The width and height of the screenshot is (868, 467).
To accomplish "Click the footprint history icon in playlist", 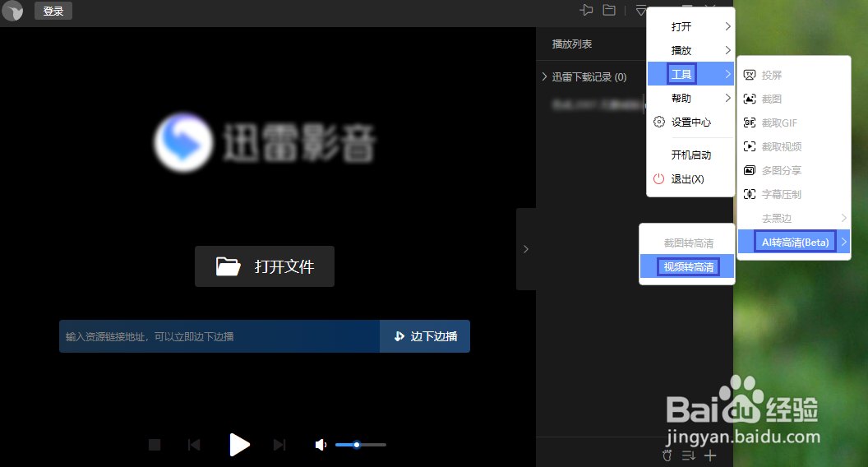I will [x=667, y=455].
